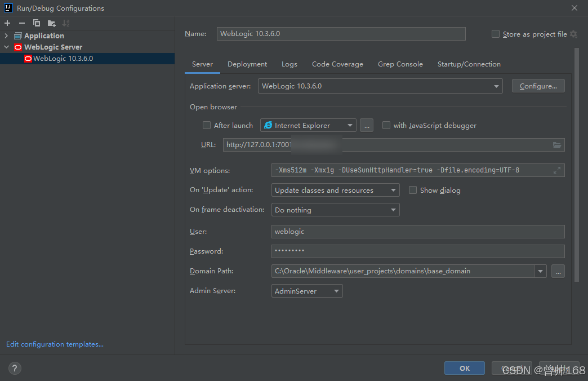
Task: Expand VM options into a larger editor
Action: click(x=557, y=170)
